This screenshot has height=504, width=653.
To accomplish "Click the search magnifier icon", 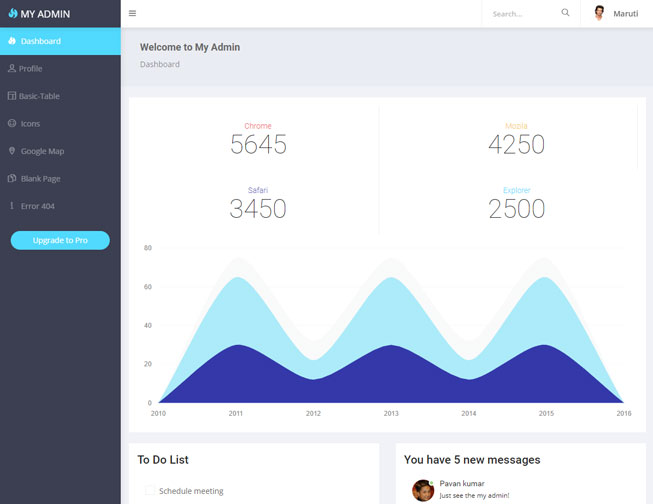I will pyautogui.click(x=565, y=13).
